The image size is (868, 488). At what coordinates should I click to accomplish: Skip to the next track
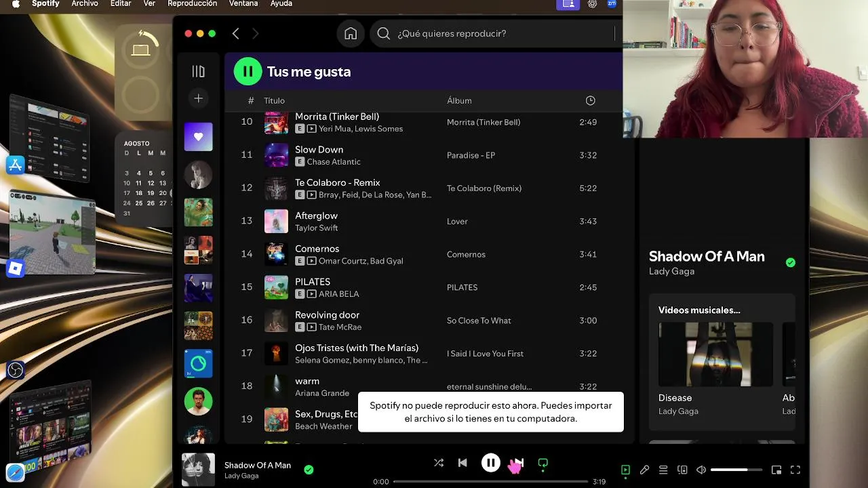(519, 463)
